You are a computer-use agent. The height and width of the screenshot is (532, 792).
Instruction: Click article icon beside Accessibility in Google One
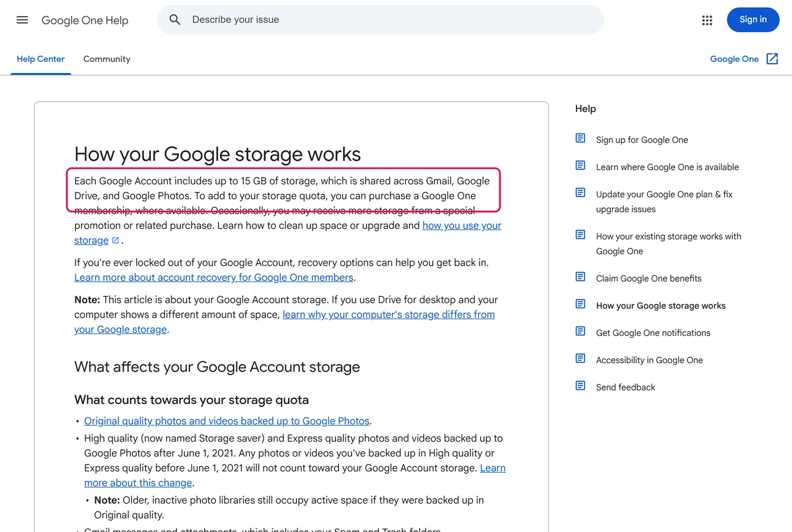580,359
